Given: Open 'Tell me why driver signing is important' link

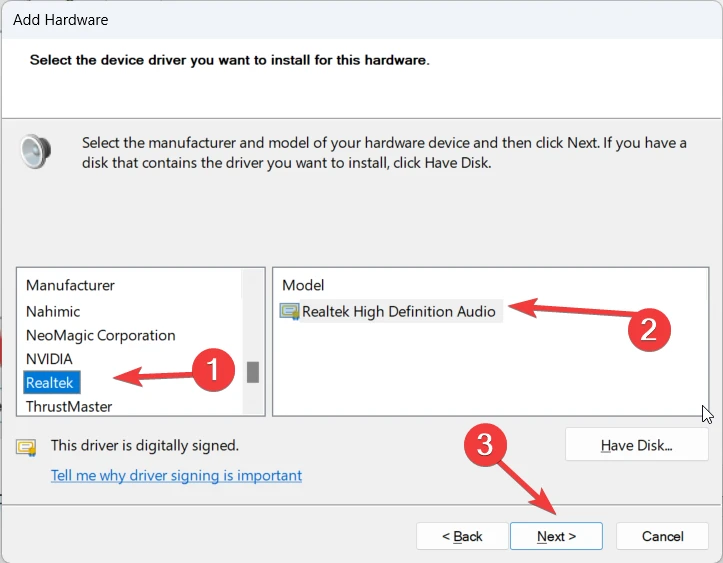Looking at the screenshot, I should (176, 475).
